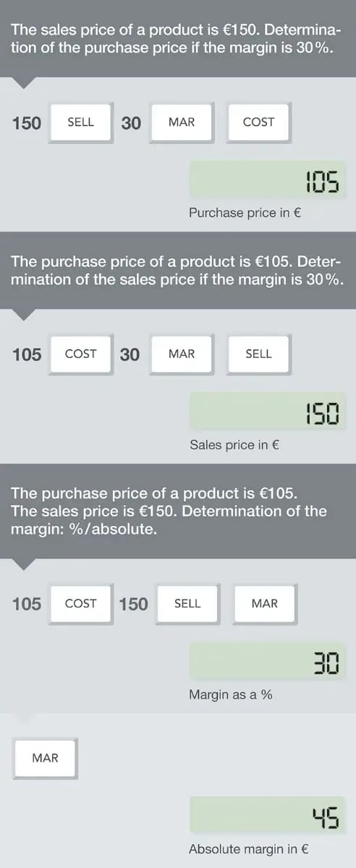Click the 'Absolute margin in €' label
This screenshot has height=868, width=356.
pos(249,849)
